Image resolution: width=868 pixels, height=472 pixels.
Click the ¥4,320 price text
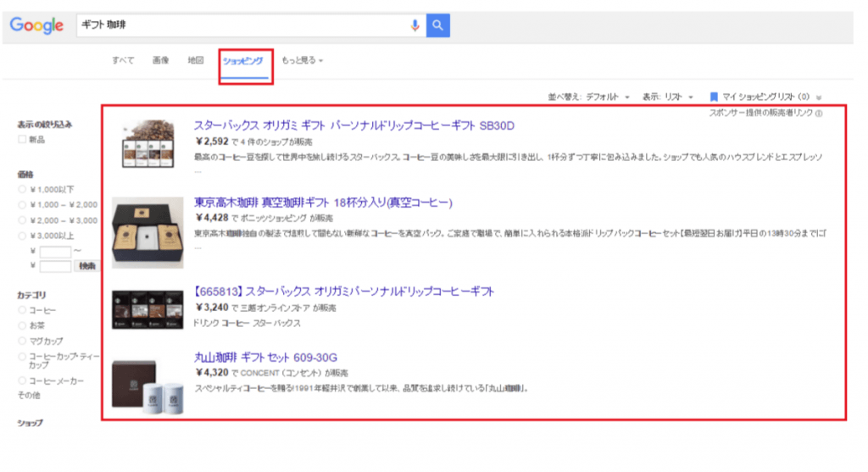click(212, 373)
